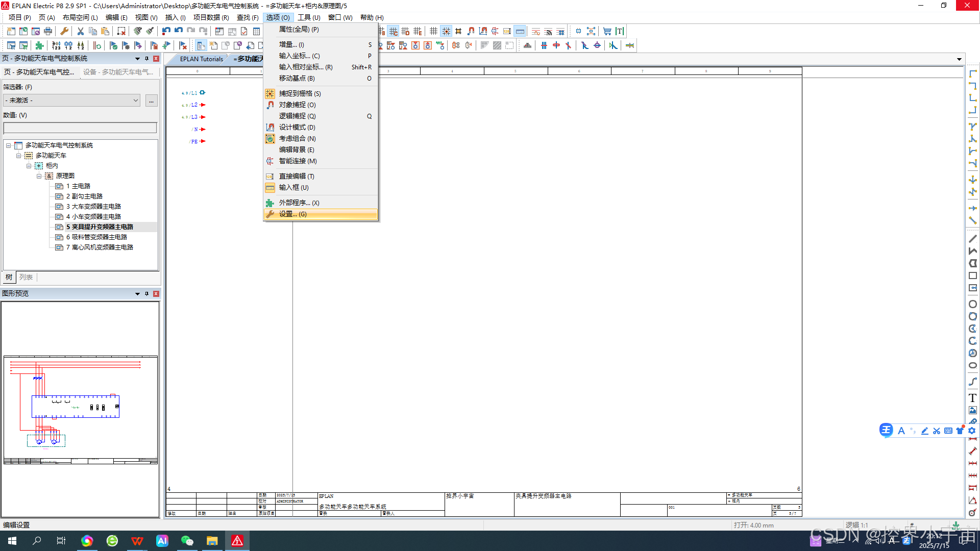Click the print icon in the toolbar
This screenshot has height=551, width=980.
pos(48,32)
